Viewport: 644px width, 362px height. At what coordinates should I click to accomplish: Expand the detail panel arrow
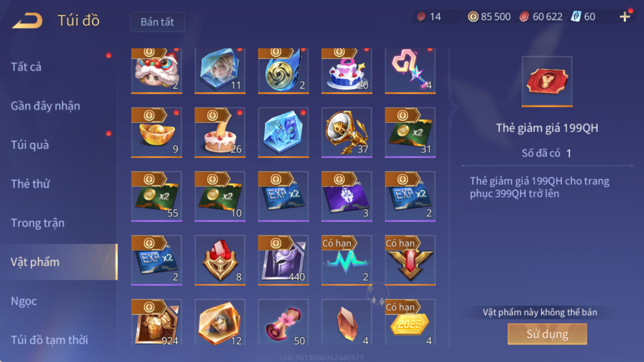pos(454,108)
